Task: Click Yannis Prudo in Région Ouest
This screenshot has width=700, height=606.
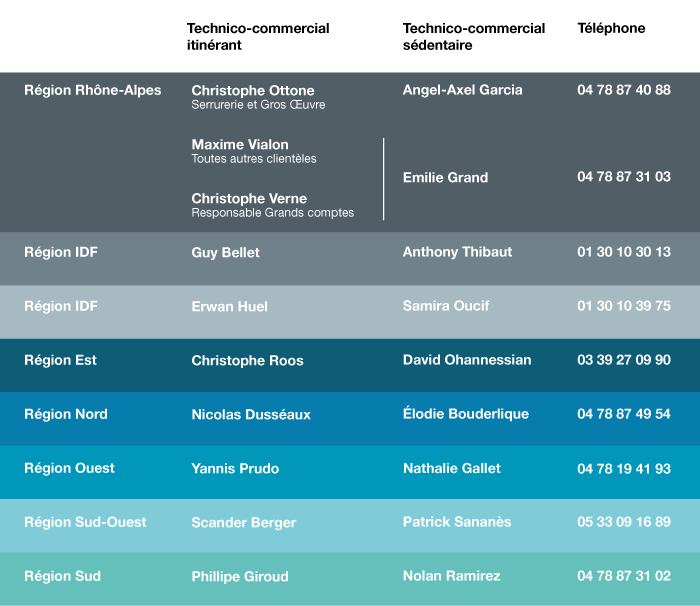Action: (235, 469)
